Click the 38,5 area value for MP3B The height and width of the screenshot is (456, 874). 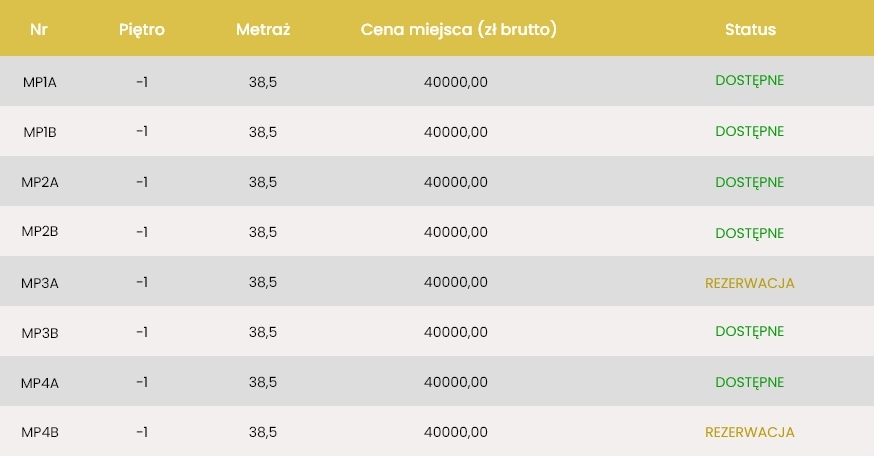pyautogui.click(x=263, y=332)
